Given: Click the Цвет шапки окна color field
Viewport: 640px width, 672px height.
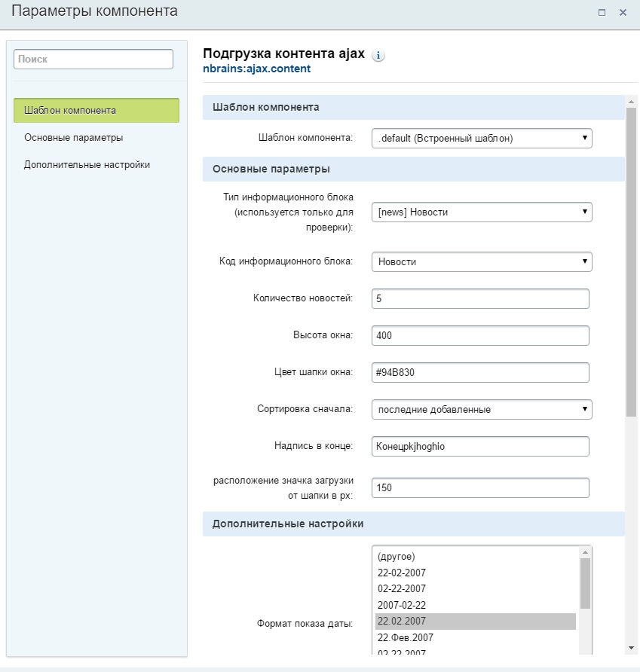Looking at the screenshot, I should 480,372.
